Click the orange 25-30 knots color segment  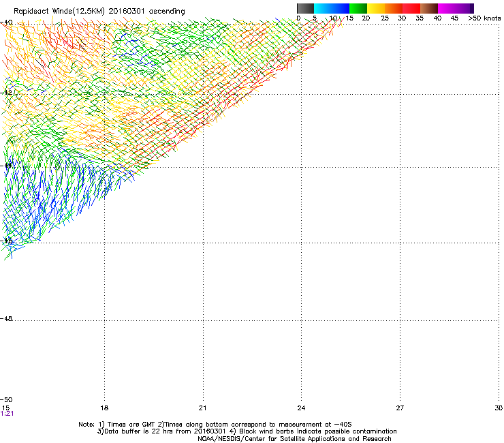click(394, 8)
